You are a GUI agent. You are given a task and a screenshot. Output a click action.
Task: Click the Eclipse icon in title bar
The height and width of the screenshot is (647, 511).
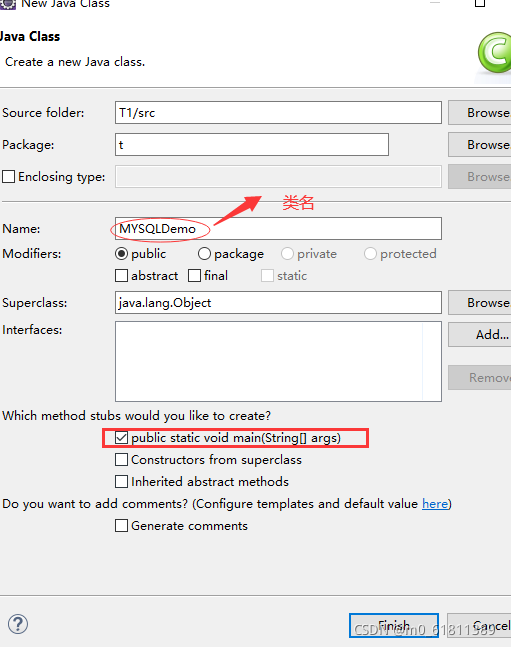(7, 4)
